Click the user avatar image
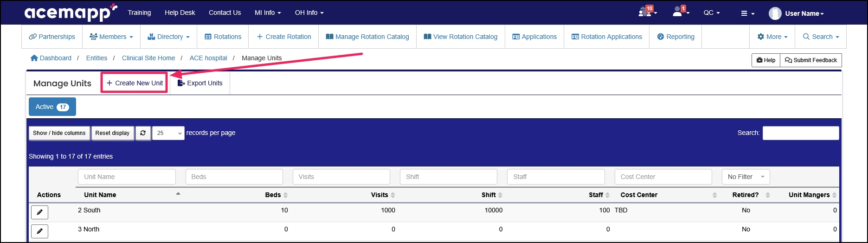The height and width of the screenshot is (243, 868). (775, 13)
